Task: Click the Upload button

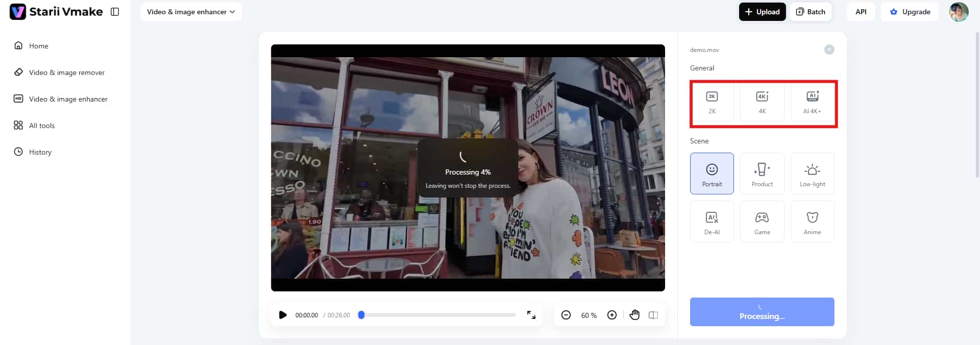Action: 762,12
